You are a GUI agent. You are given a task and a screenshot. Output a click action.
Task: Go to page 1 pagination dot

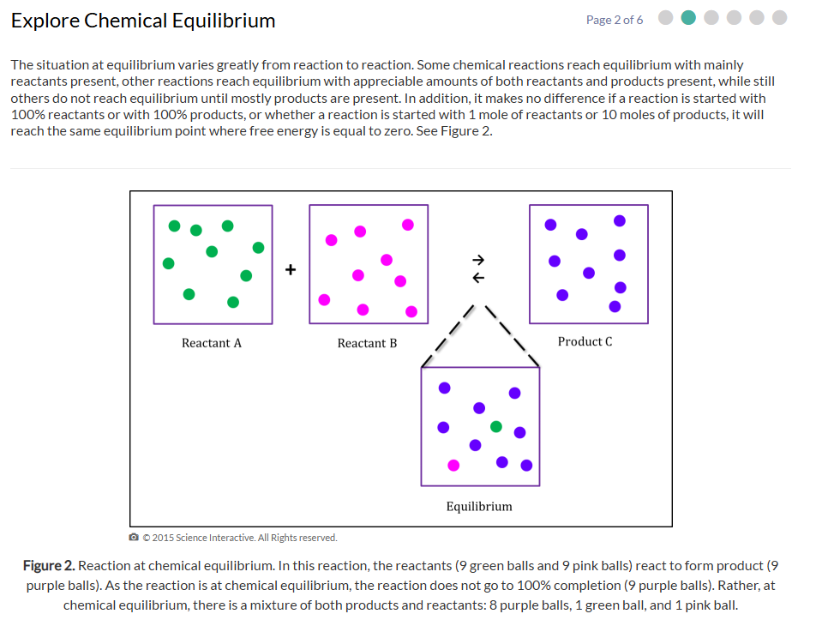tap(666, 18)
